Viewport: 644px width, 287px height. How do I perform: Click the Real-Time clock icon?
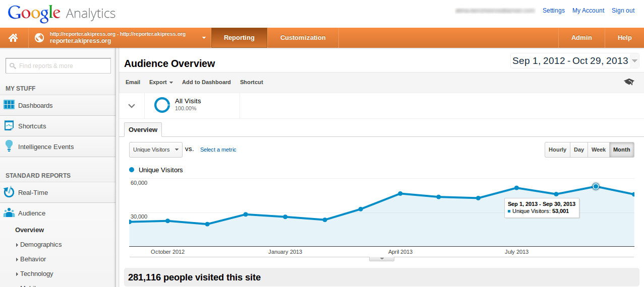point(9,192)
